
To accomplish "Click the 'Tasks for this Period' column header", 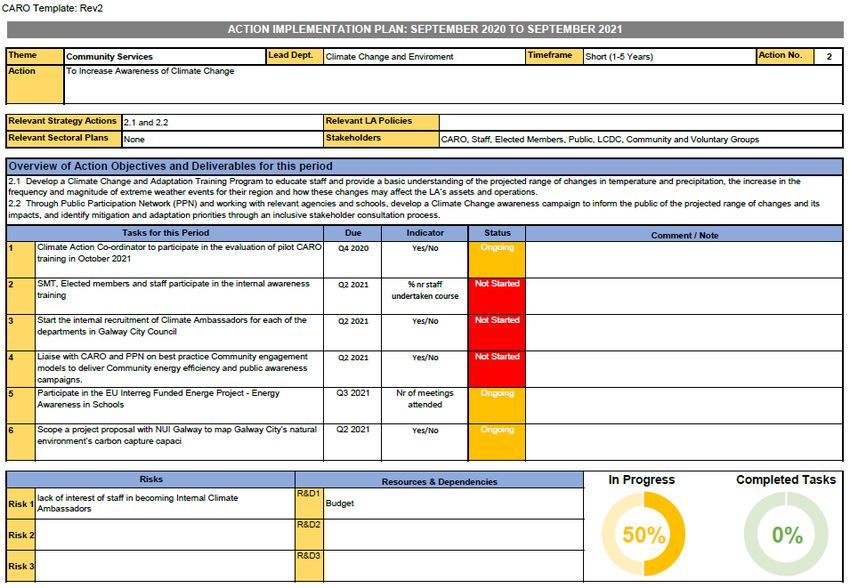I will pos(165,233).
